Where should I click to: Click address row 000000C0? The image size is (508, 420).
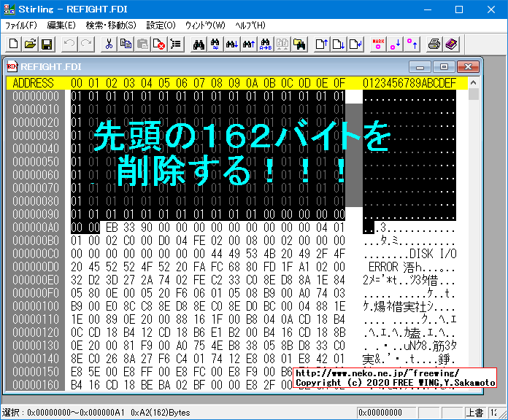click(x=36, y=254)
